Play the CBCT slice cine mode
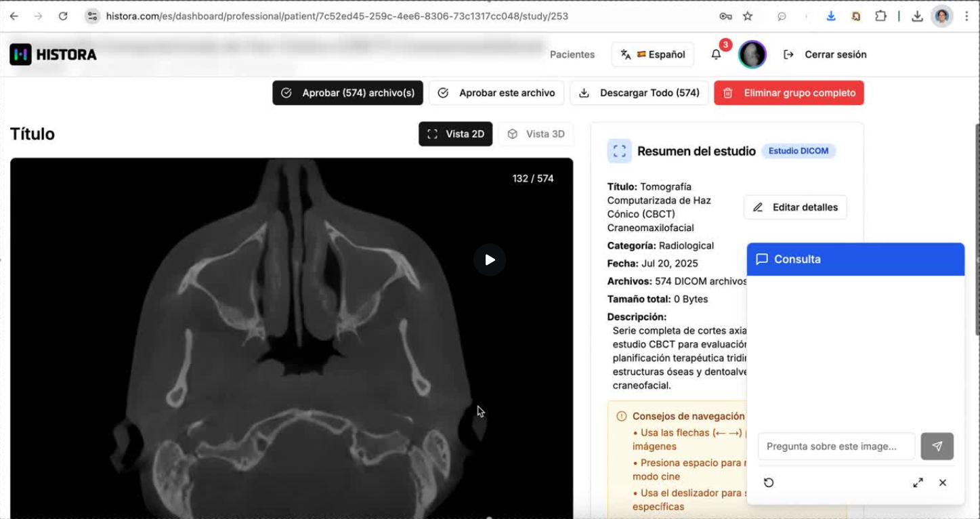Viewport: 980px width, 519px height. click(x=490, y=259)
